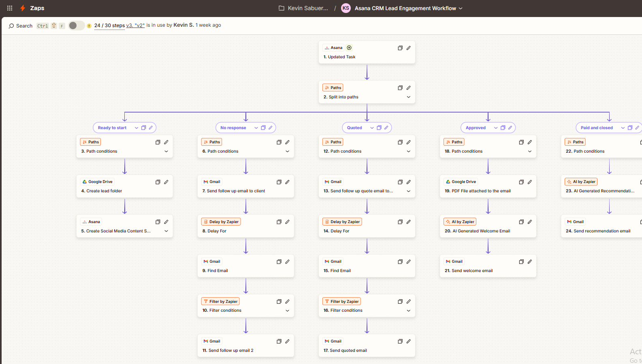The image size is (642, 364).
Task: Select the Paid and closed path label
Action: click(x=597, y=128)
